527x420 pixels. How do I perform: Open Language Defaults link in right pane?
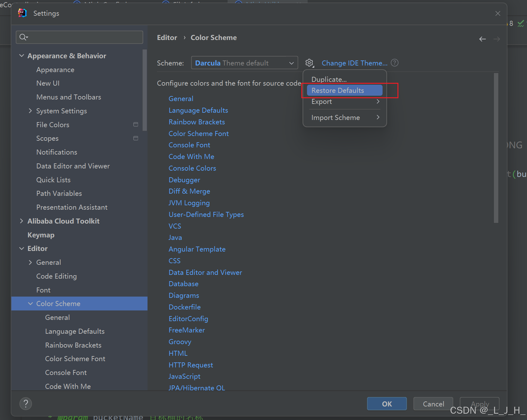198,110
